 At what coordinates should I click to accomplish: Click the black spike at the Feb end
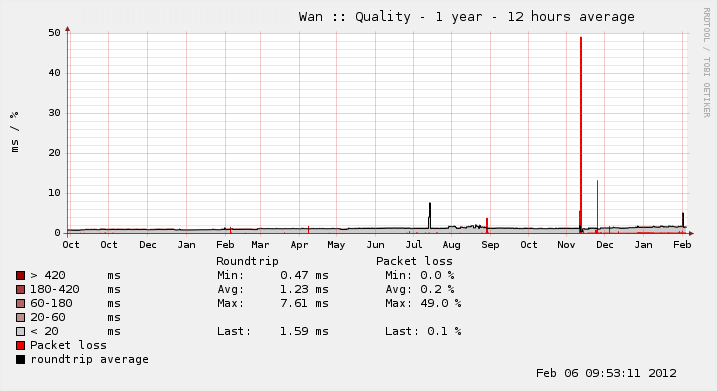point(683,220)
